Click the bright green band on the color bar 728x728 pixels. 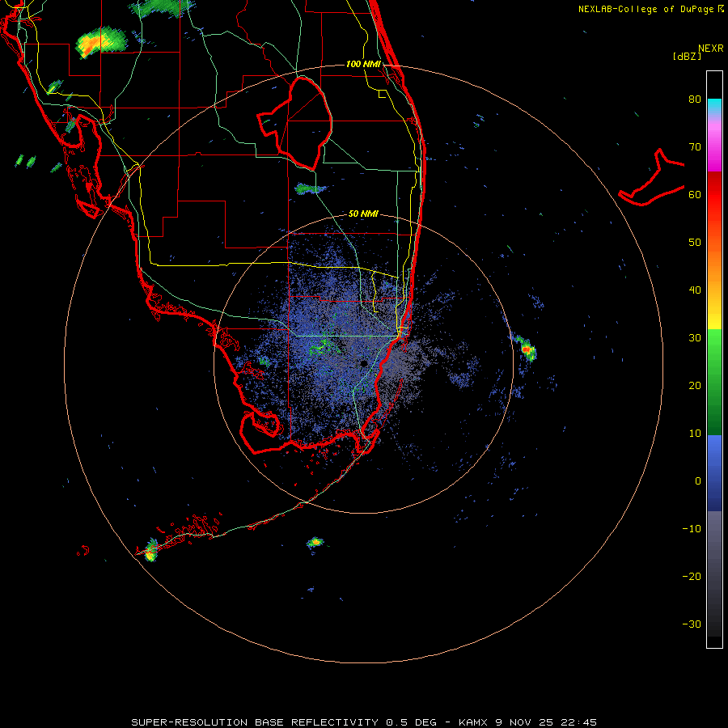point(714,346)
